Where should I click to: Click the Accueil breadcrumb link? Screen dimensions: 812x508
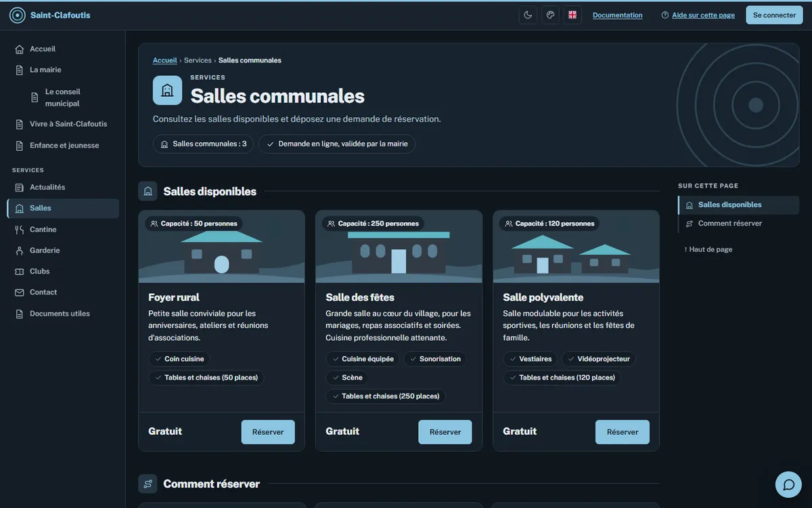tap(165, 60)
